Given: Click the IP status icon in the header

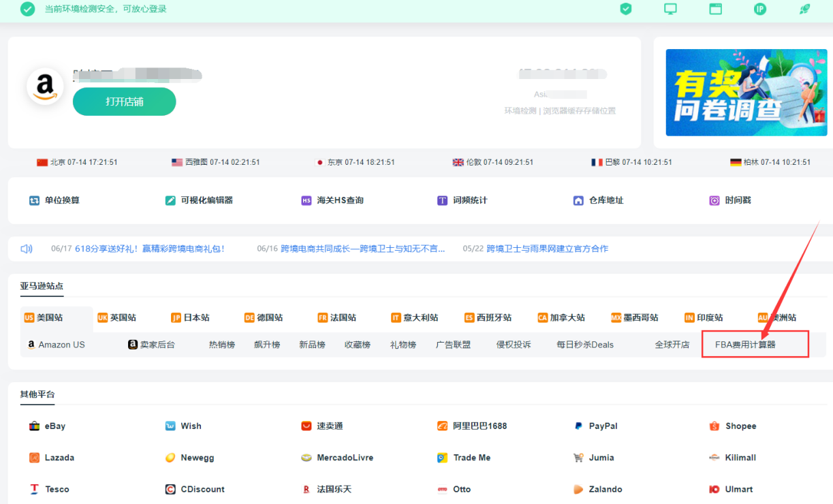Looking at the screenshot, I should pyautogui.click(x=760, y=10).
